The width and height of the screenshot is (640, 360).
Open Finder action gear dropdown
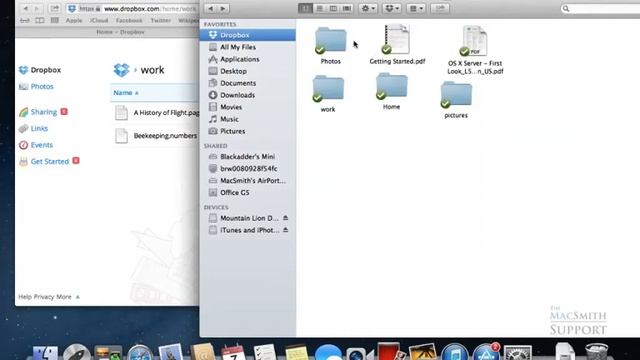click(368, 9)
